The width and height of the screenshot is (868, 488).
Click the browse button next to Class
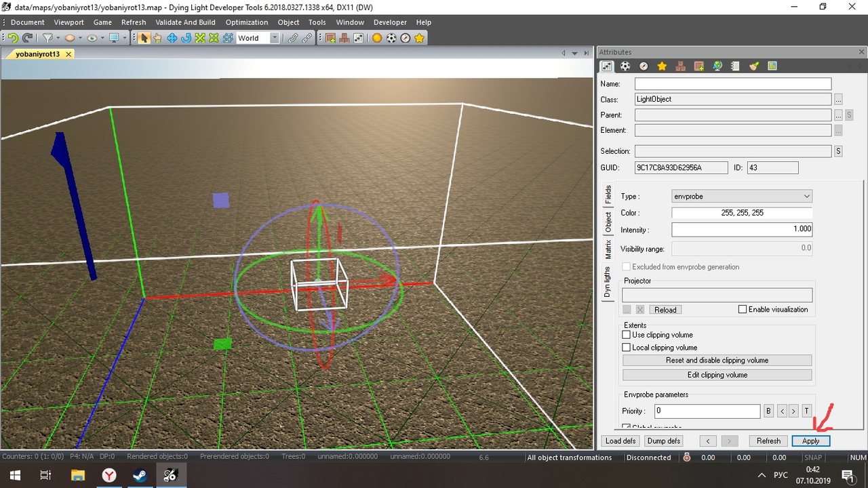tap(838, 100)
